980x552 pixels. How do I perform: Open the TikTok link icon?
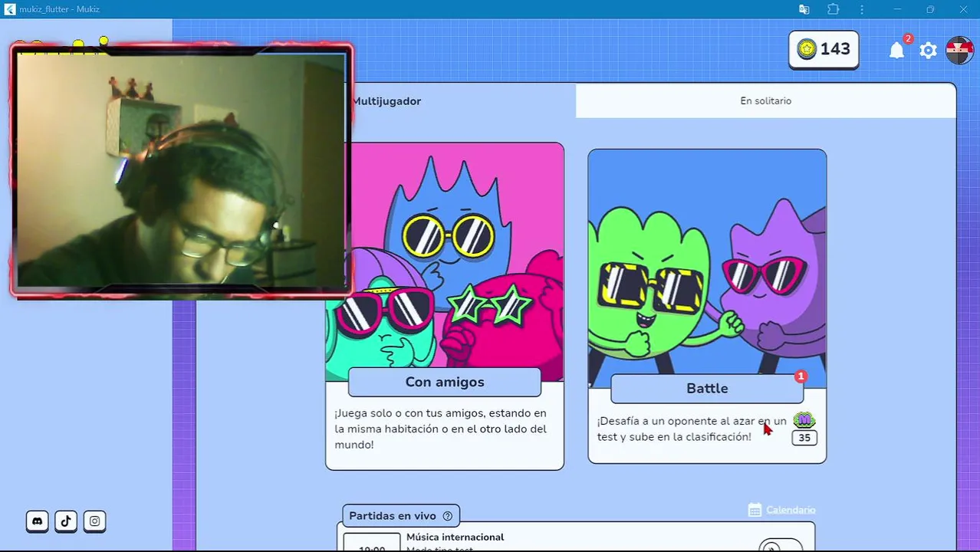(x=66, y=521)
